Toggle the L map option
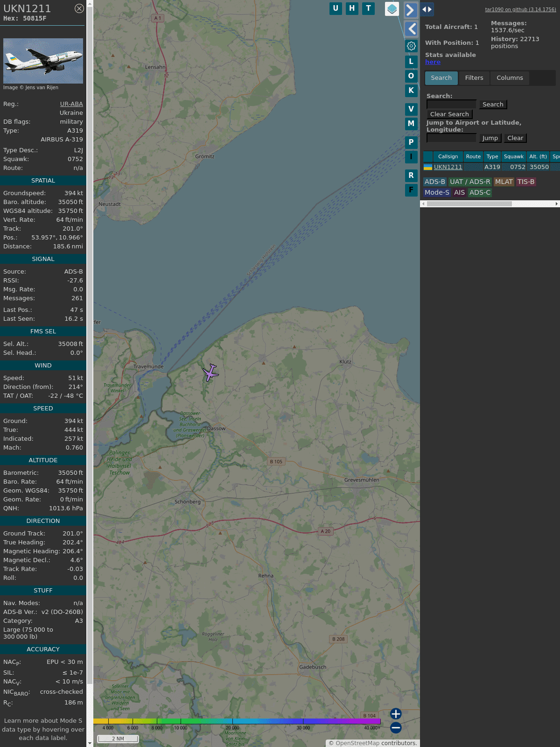 pyautogui.click(x=411, y=62)
